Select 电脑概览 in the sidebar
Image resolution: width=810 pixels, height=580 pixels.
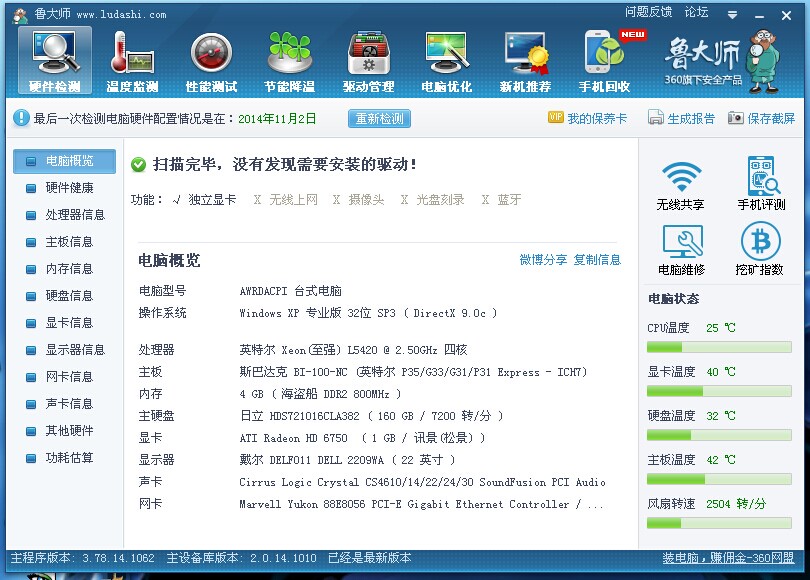(x=65, y=161)
